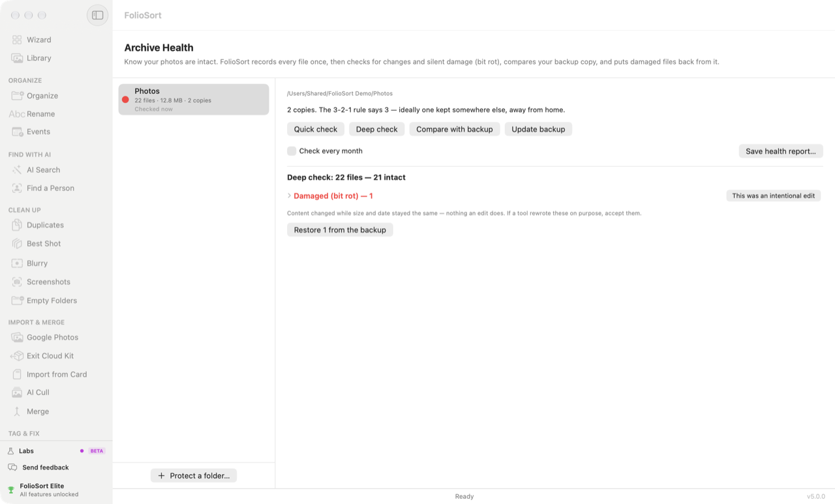Run a Quick check
Screen dimensions: 835x504
click(316, 129)
